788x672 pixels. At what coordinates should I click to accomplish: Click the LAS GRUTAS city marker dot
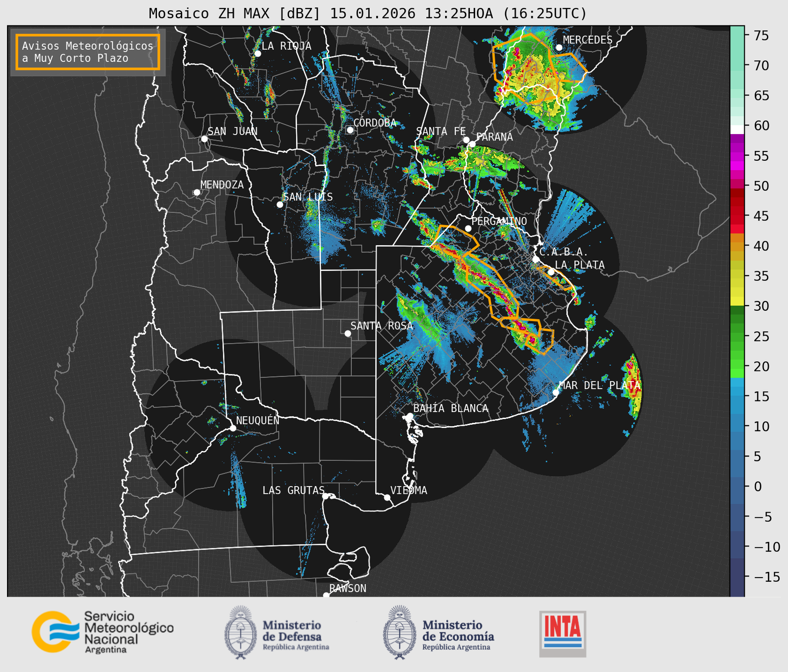[326, 496]
